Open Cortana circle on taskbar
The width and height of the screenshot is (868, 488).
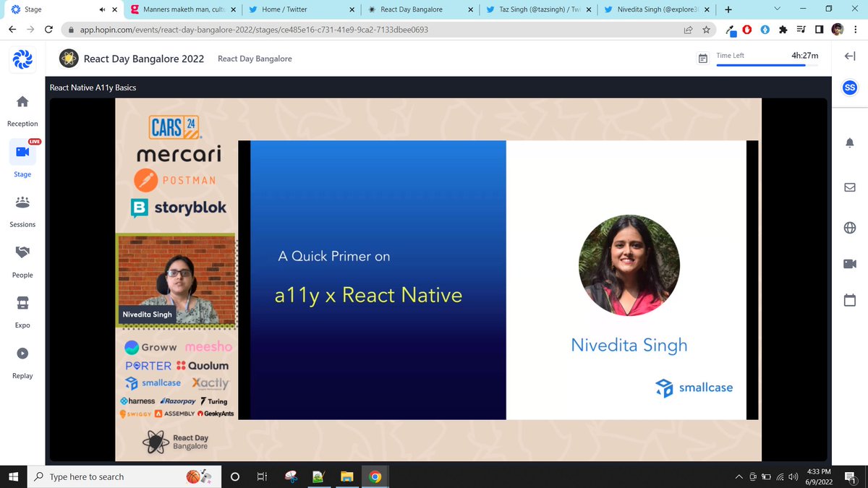tap(234, 476)
